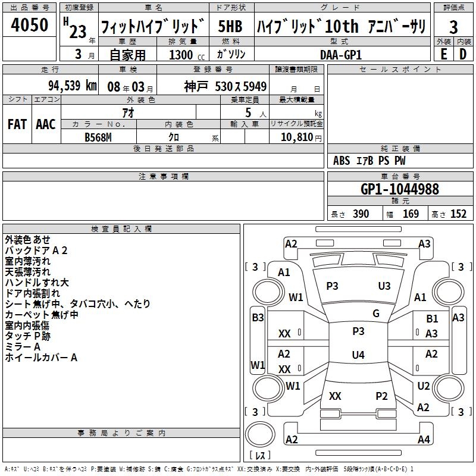Viewport: 476px width, 476px height.
Task: Select the note ホイールカバーA
Action: [41, 358]
